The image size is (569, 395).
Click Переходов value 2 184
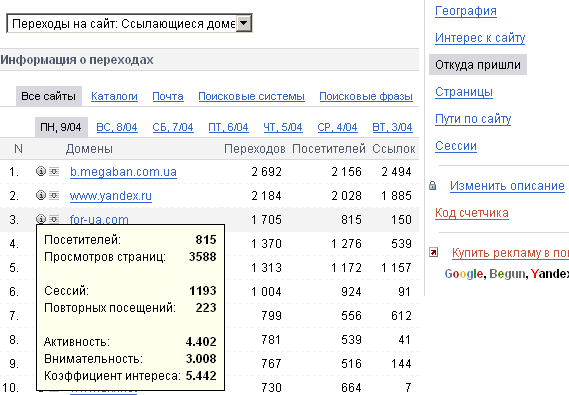pyautogui.click(x=266, y=196)
